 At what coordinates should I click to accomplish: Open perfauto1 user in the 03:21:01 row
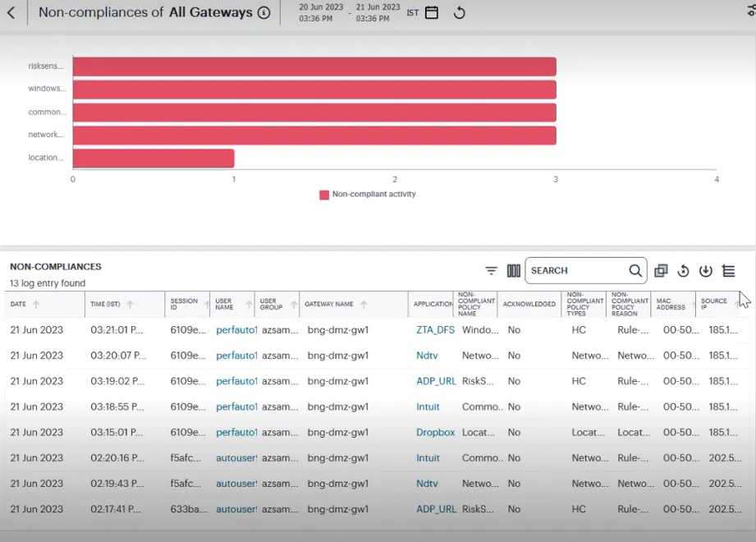click(x=236, y=330)
